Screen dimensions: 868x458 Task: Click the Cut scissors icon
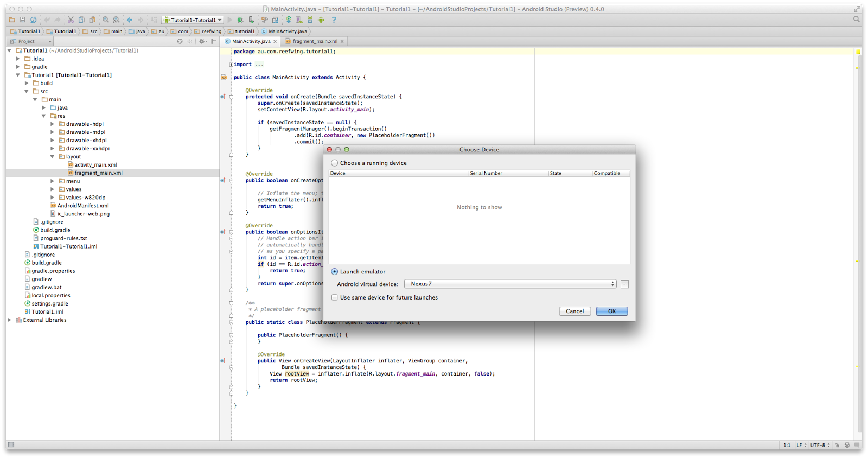[x=71, y=20]
